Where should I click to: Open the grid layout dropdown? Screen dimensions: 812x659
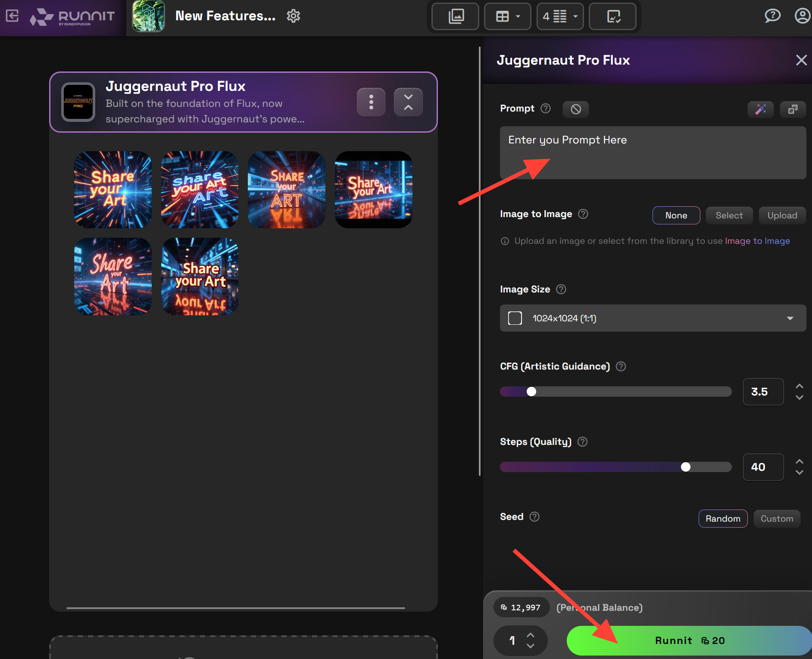(x=508, y=16)
